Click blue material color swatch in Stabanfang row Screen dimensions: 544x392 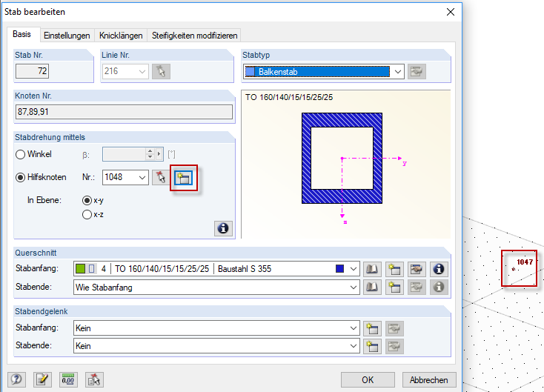point(340,269)
